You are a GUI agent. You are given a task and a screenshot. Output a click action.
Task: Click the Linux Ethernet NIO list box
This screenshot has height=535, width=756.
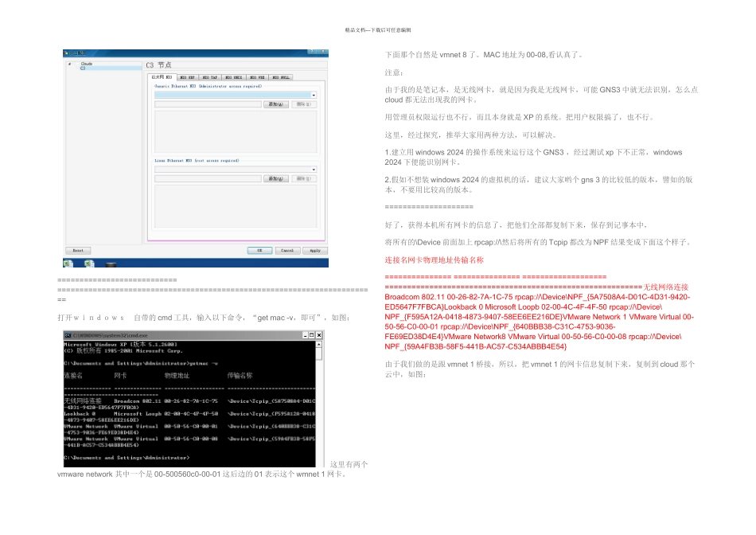tap(236, 206)
